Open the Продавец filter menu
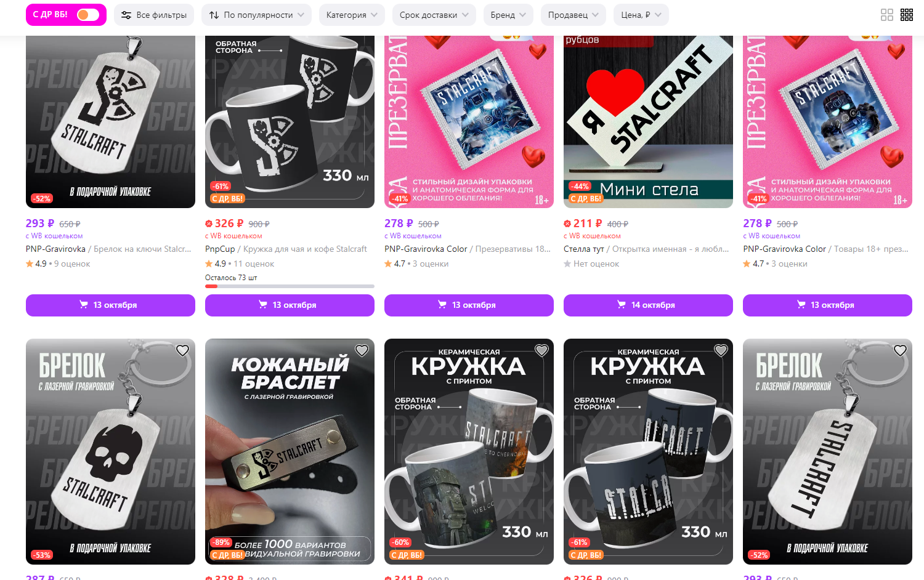 573,15
